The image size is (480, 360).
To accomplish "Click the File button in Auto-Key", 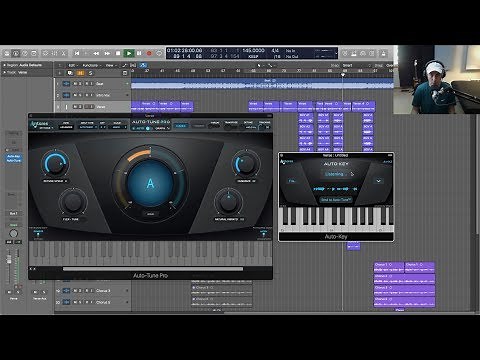I will [292, 181].
